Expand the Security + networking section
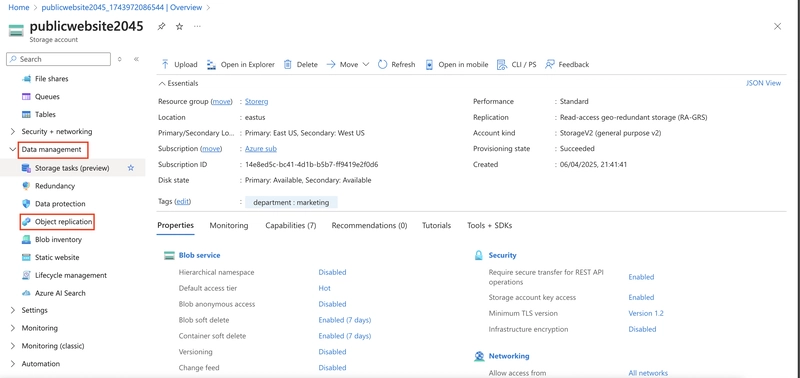Screen dimensions: 800x378 tap(13, 132)
